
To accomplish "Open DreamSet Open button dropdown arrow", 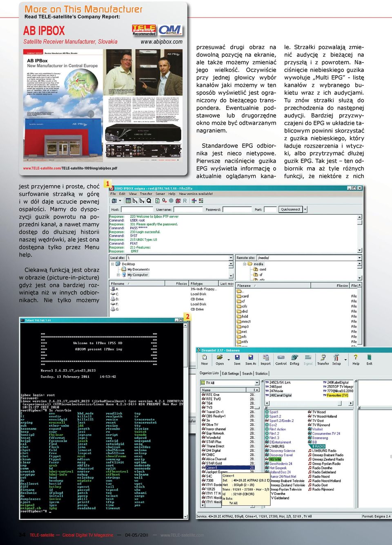I will (229, 359).
